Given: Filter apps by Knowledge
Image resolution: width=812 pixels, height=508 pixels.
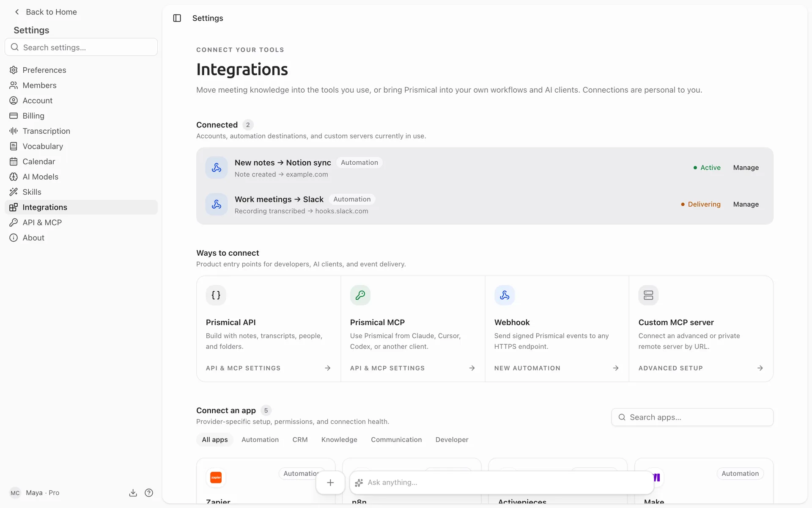Looking at the screenshot, I should (339, 439).
